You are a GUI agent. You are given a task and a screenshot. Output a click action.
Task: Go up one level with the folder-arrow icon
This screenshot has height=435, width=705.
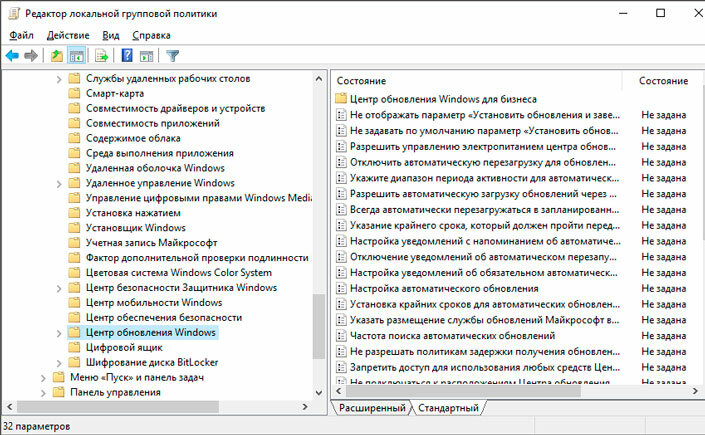(x=57, y=56)
